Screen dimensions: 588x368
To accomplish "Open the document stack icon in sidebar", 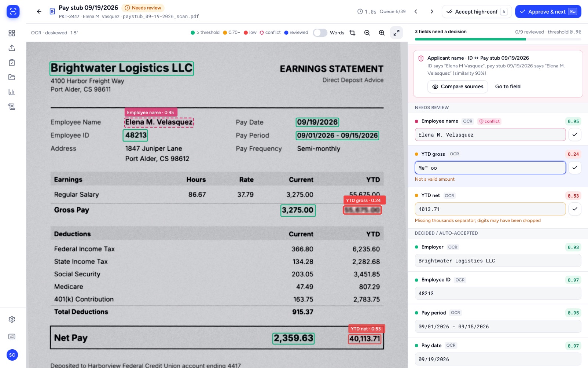I will click(x=12, y=107).
